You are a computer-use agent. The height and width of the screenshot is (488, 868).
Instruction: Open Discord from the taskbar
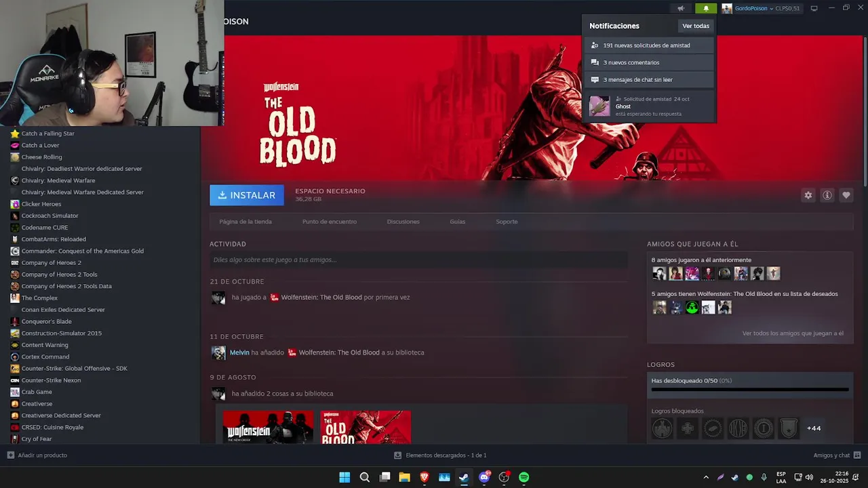point(484,477)
